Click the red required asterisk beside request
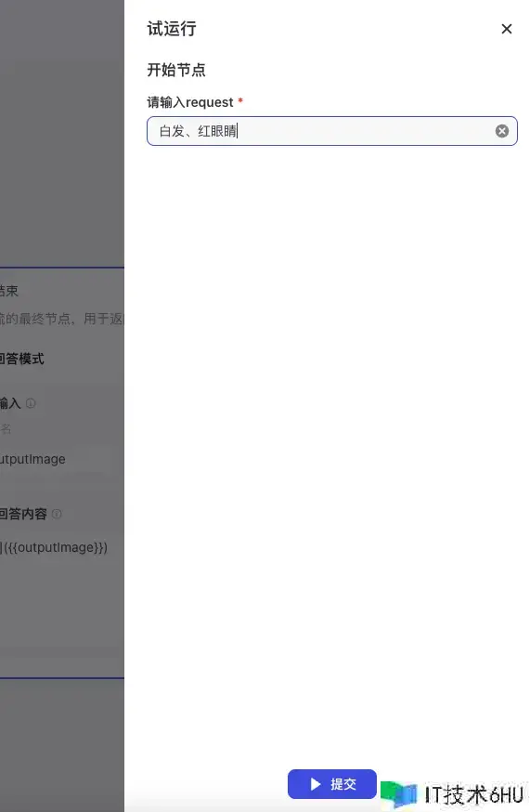The width and height of the screenshot is (530, 812). (x=240, y=101)
